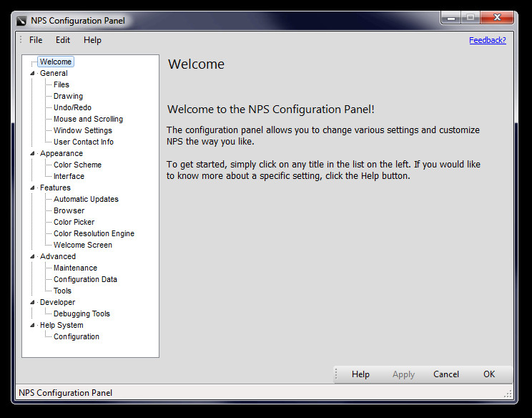Confirm with the OK button
The image size is (532, 418).
point(489,374)
